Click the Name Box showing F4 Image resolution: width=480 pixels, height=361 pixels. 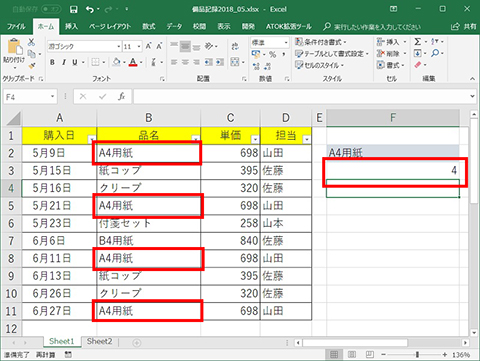click(27, 97)
